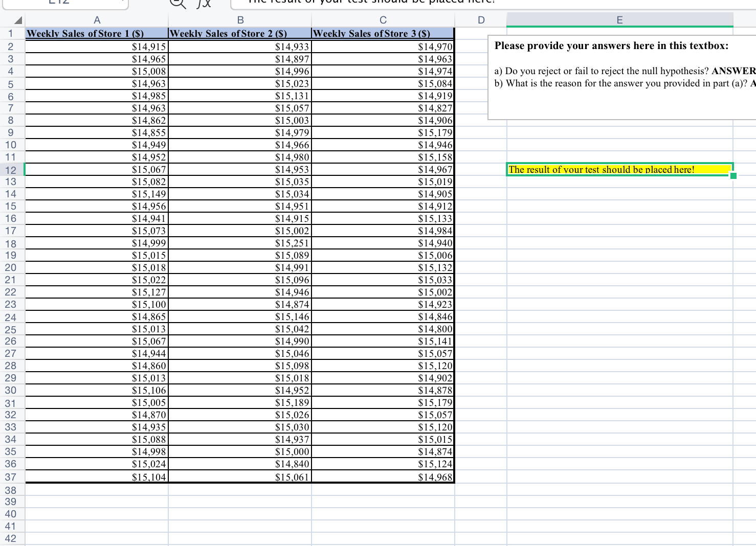Select cell with value $14,967
The width and height of the screenshot is (756, 546).
point(383,169)
